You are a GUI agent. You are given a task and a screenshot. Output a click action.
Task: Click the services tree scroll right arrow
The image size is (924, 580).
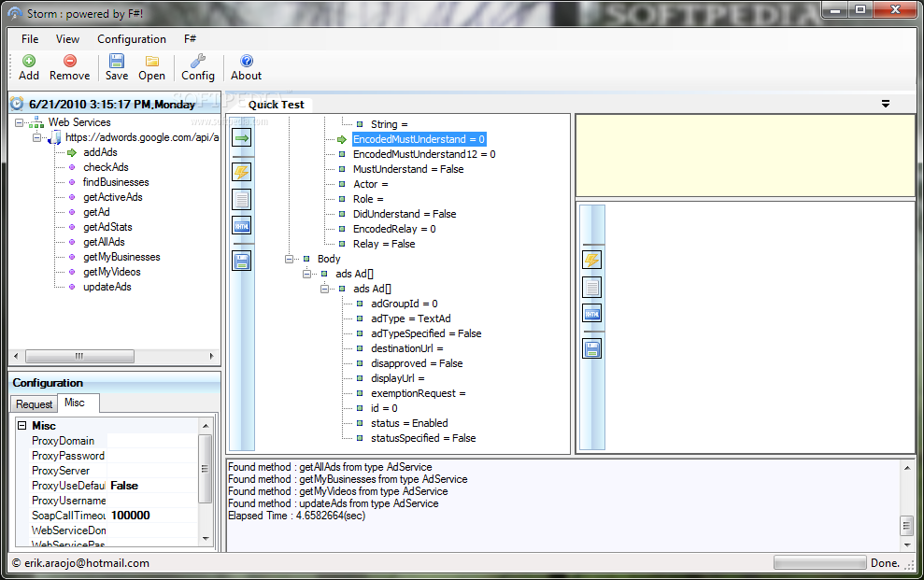click(211, 356)
